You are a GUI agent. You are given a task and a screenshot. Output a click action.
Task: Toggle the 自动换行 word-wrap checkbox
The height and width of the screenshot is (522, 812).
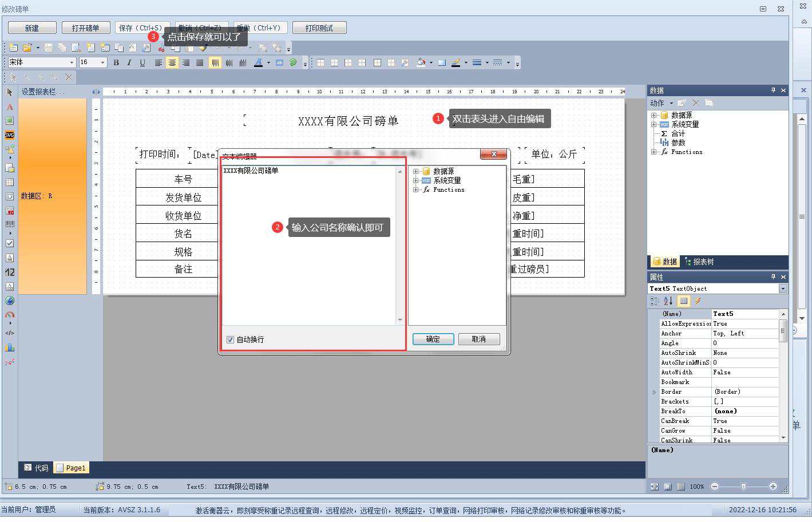(x=231, y=339)
